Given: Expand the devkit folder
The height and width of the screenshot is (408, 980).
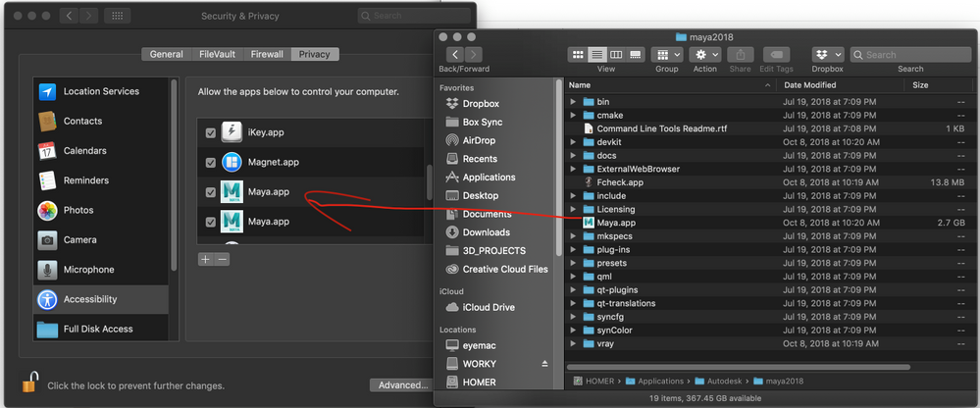Looking at the screenshot, I should pos(573,142).
